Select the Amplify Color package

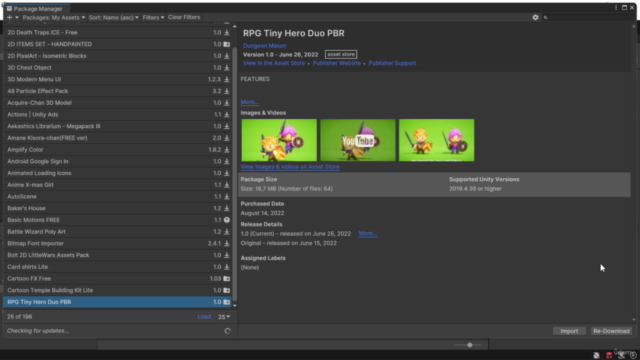[x=118, y=150]
